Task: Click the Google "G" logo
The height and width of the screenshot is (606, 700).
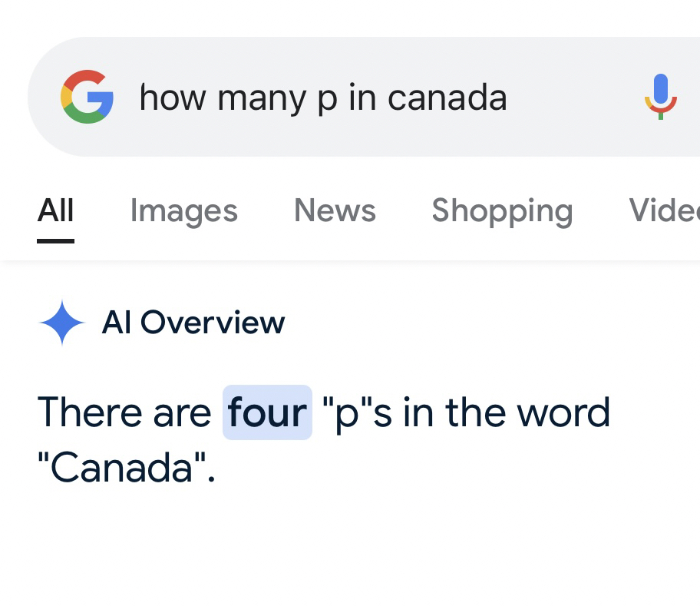Action: point(87,97)
